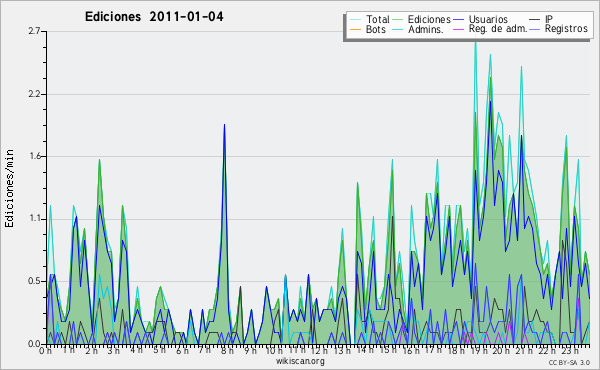Click the 2.7 y-axis value label
The width and height of the screenshot is (600, 370).
pos(34,31)
